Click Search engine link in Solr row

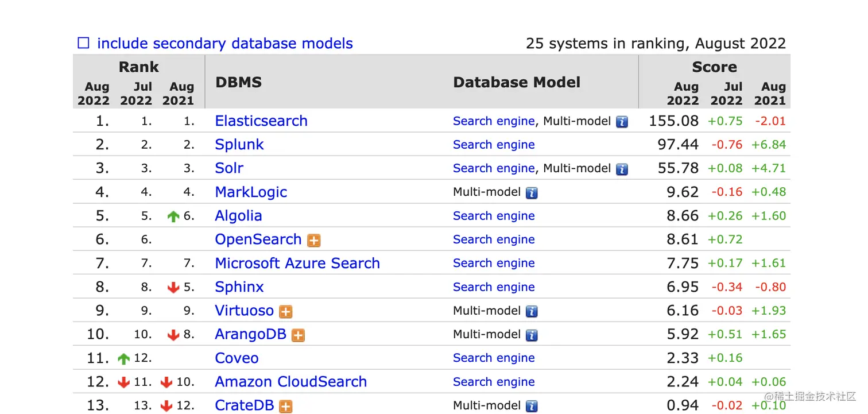coord(494,168)
